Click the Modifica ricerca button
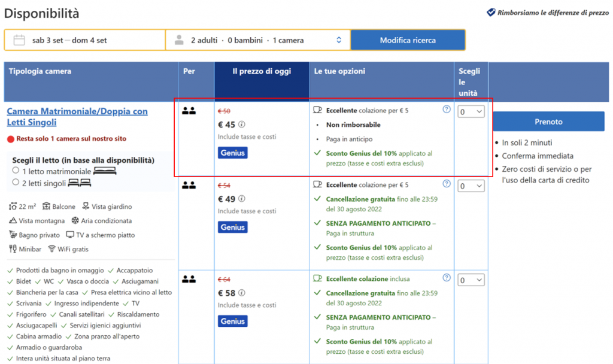Image resolution: width=613 pixels, height=364 pixels. pos(408,40)
